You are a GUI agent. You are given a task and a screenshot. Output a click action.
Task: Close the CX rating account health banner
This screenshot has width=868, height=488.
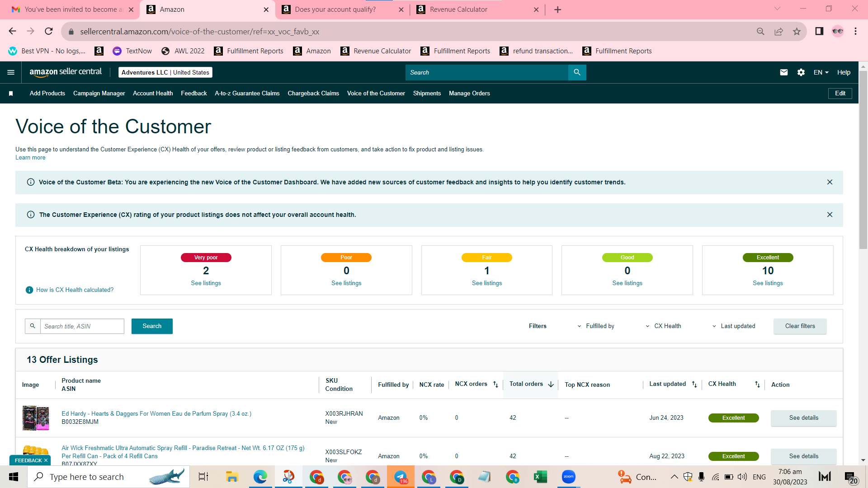830,215
